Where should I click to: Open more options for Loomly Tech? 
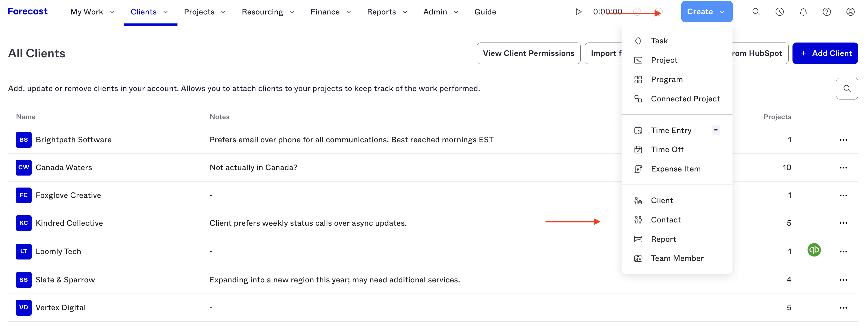tap(843, 251)
